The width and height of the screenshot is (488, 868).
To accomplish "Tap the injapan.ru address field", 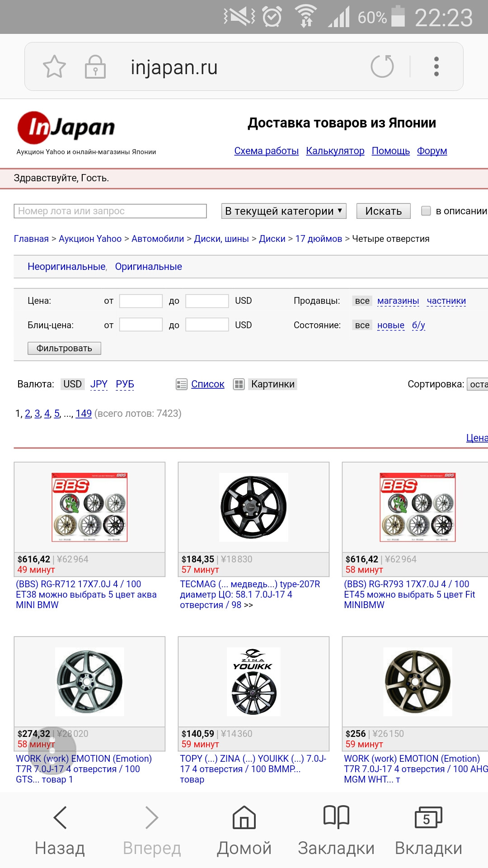I will pyautogui.click(x=174, y=67).
